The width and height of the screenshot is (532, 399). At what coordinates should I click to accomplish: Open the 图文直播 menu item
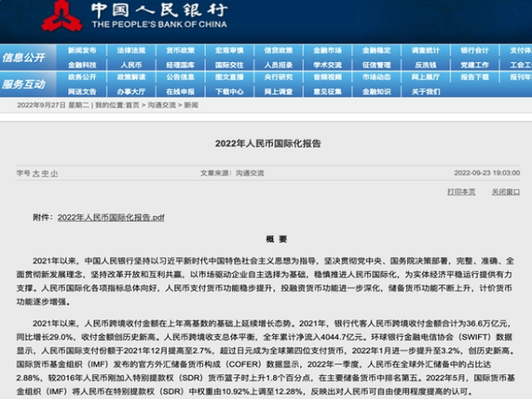click(x=230, y=77)
